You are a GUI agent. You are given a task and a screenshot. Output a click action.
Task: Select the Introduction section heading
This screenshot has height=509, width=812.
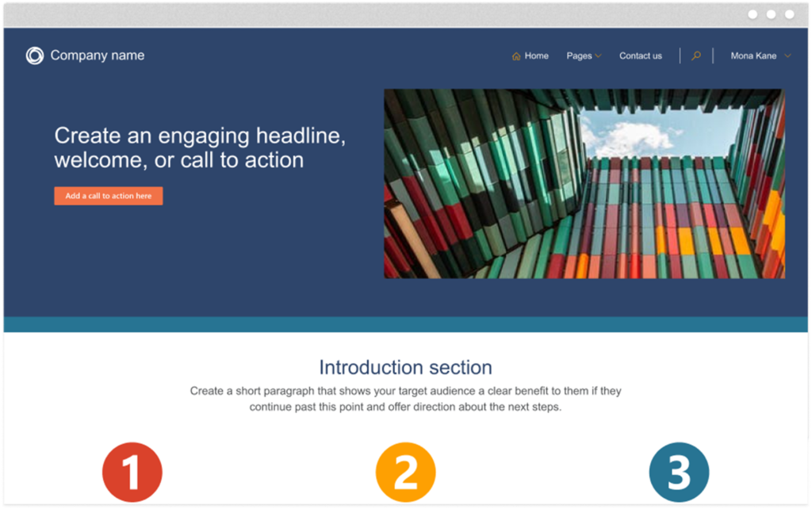pyautogui.click(x=405, y=368)
